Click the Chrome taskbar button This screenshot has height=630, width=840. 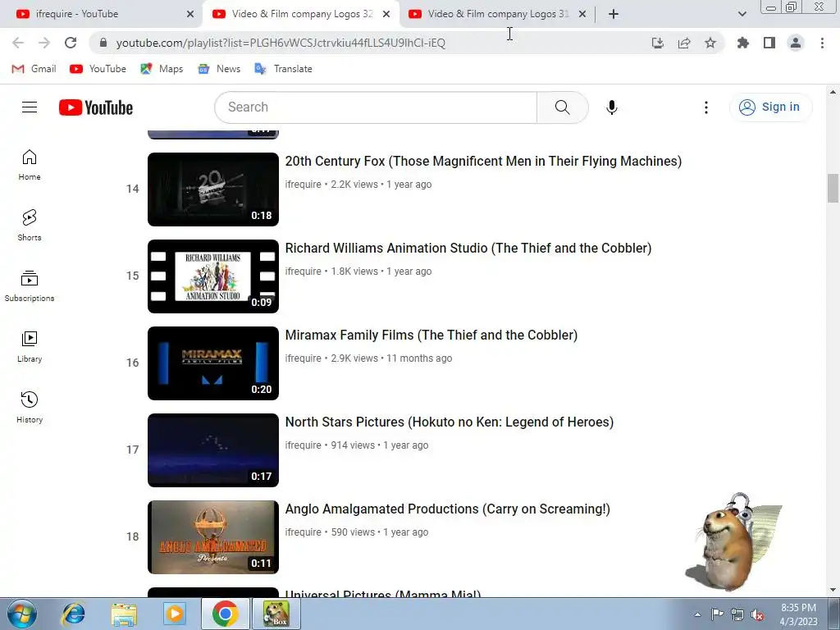[225, 614]
